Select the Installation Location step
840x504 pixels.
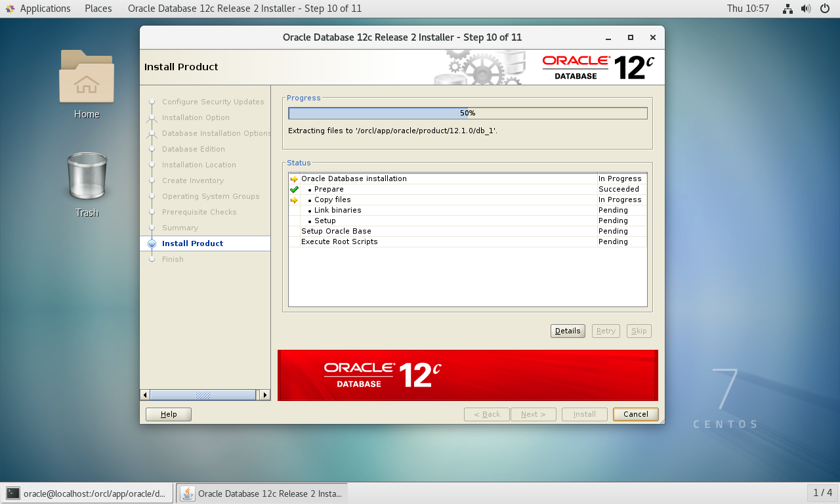coord(199,165)
